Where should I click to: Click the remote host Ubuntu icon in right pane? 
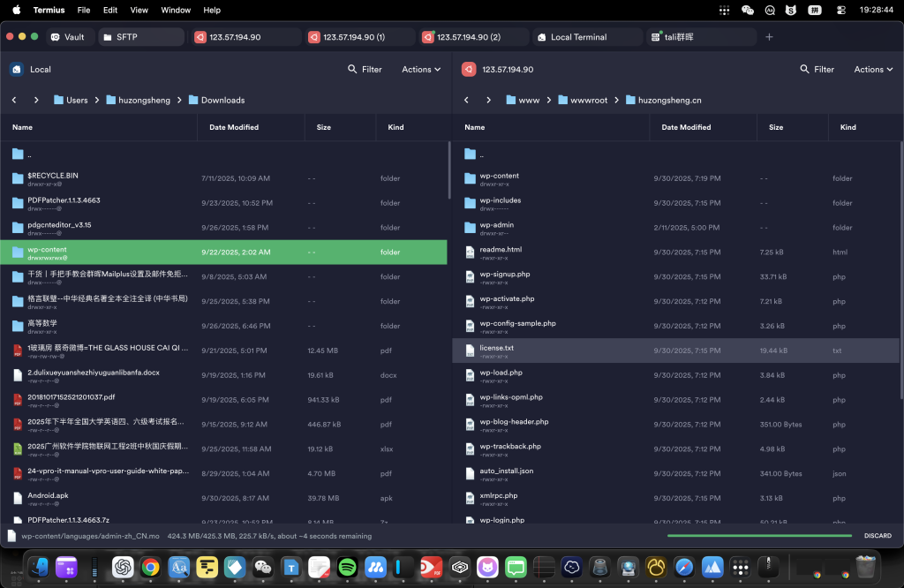[468, 69]
